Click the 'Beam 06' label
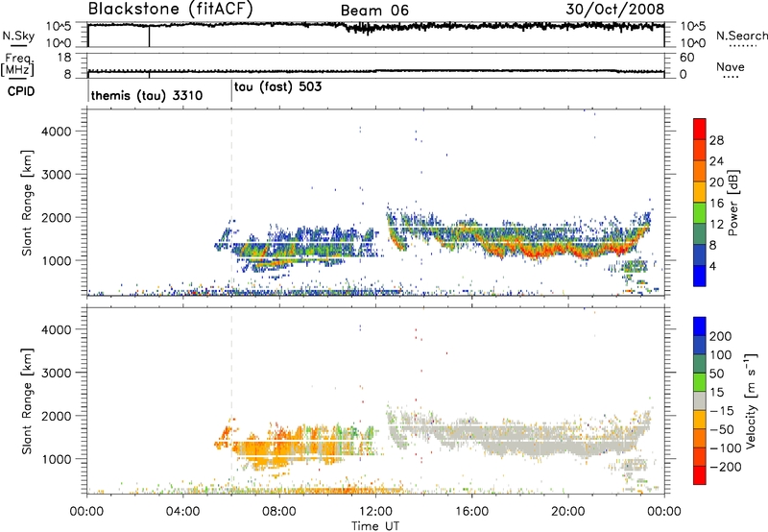The width and height of the screenshot is (768, 532). point(374,11)
